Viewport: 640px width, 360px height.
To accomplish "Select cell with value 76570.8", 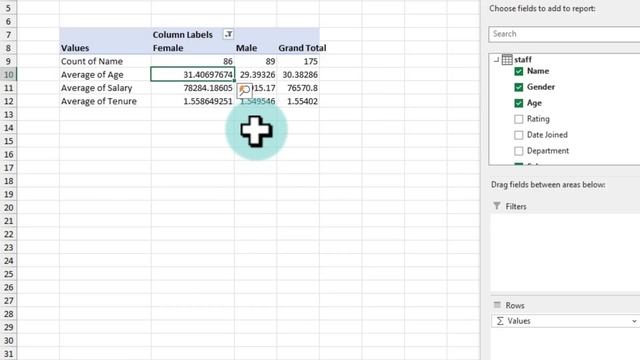I will click(298, 88).
